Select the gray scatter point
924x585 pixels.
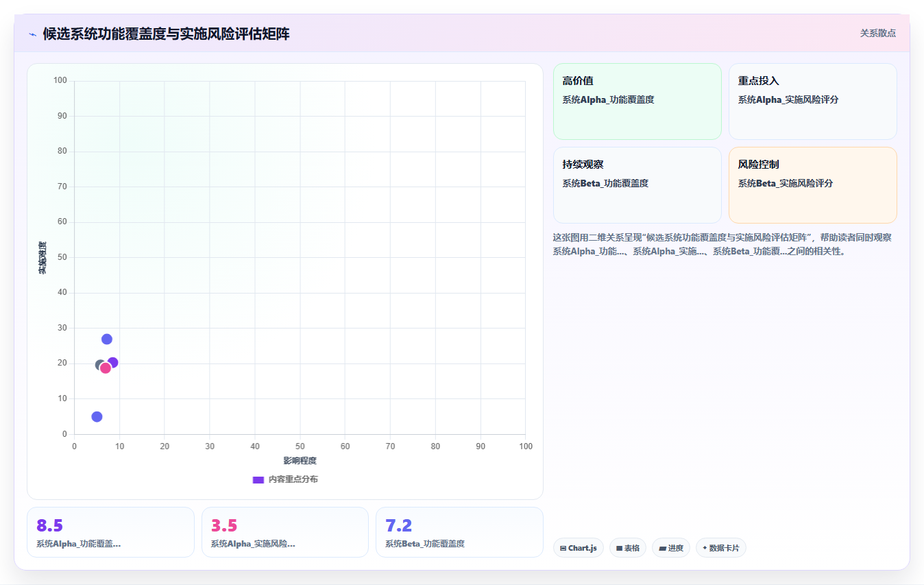[x=99, y=366]
